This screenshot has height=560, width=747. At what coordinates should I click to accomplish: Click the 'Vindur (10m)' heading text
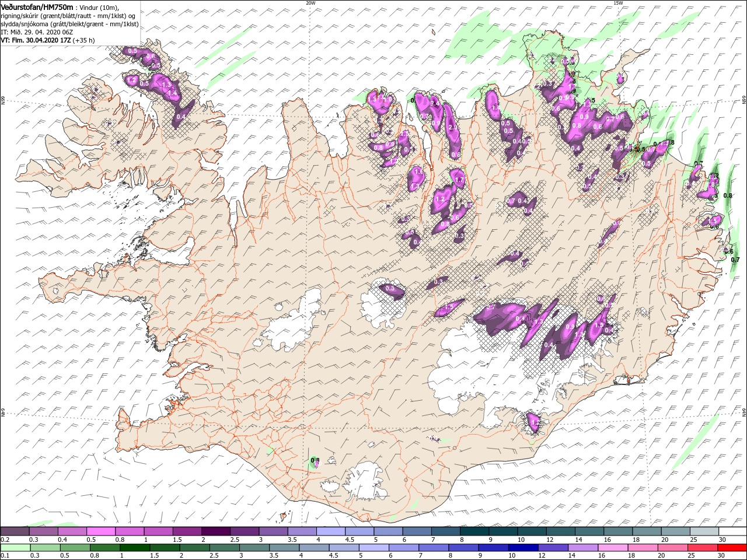[x=98, y=7]
